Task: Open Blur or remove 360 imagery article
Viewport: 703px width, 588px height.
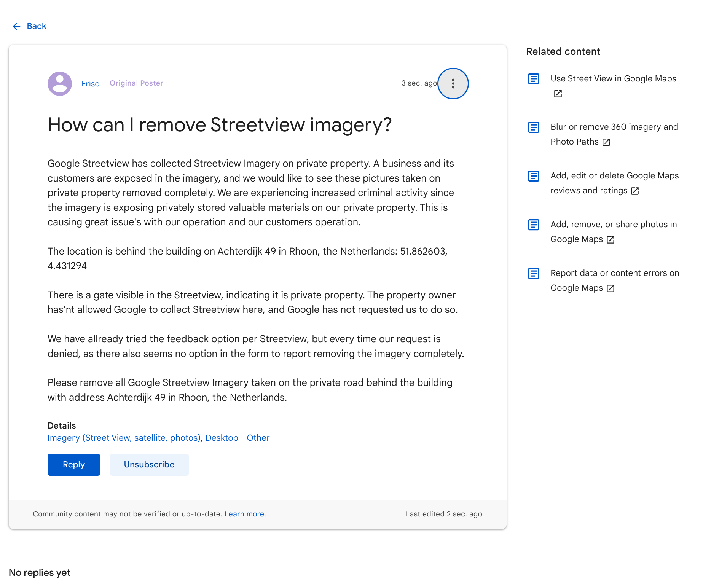Action: (614, 134)
